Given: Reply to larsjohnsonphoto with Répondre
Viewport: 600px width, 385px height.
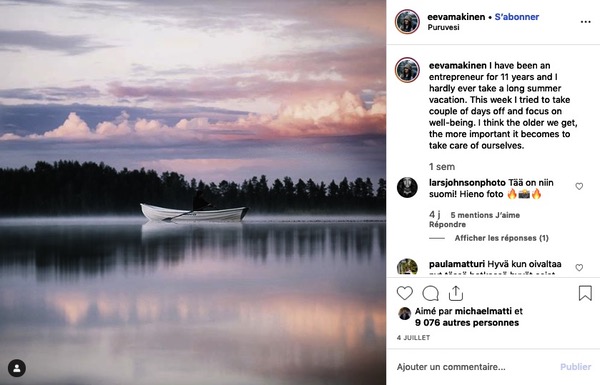Looking at the screenshot, I should (x=447, y=225).
